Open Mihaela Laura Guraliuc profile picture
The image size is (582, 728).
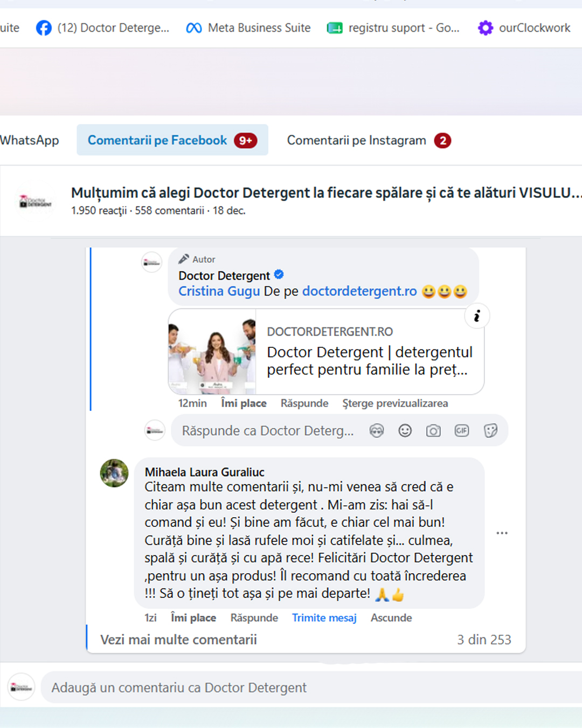[x=114, y=473]
